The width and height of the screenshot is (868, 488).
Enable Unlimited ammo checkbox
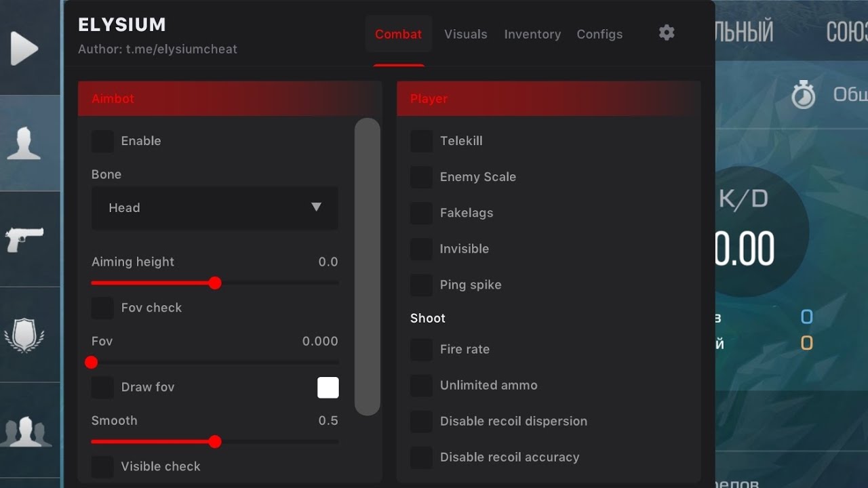coord(421,385)
